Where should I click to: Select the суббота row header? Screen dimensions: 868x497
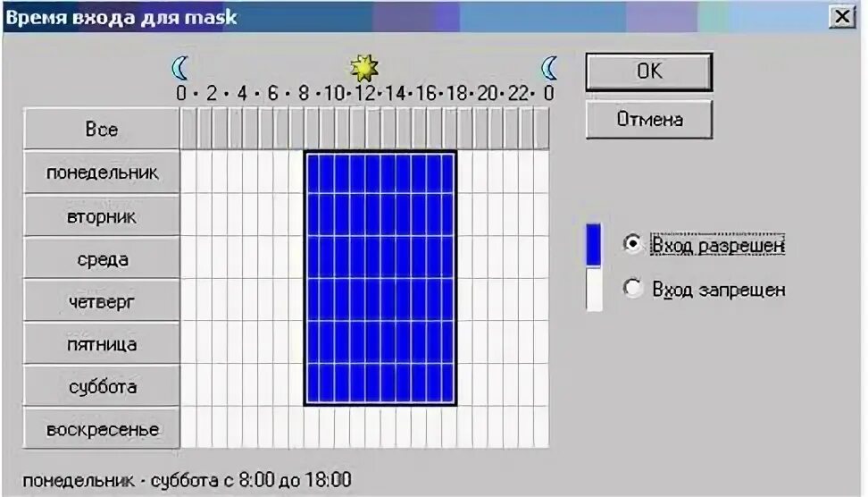(x=101, y=386)
